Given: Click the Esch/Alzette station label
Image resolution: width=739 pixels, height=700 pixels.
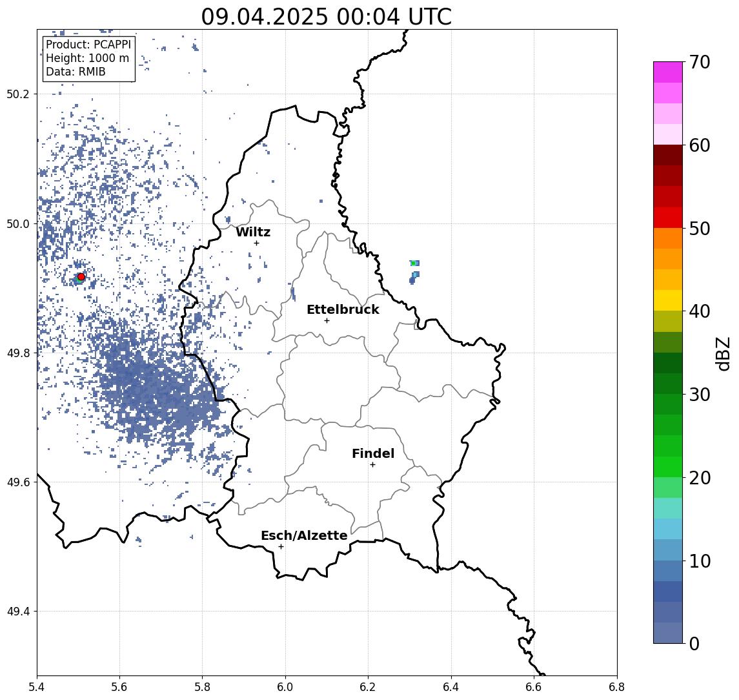Looking at the screenshot, I should pos(304,535).
